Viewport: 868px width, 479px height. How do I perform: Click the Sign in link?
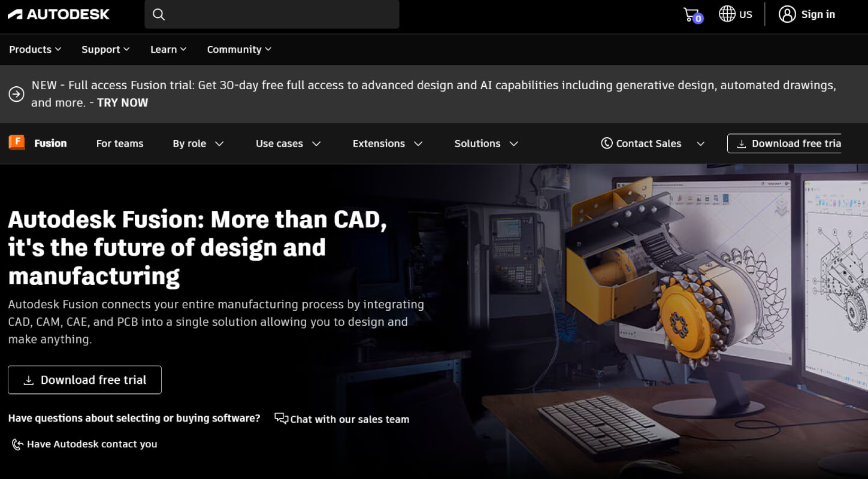[x=818, y=14]
